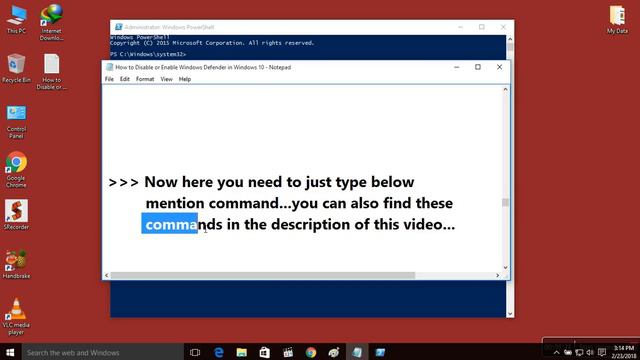Select the 'How to Disable or...' text file on desktop
The height and width of the screenshot is (360, 640).
pos(51,72)
